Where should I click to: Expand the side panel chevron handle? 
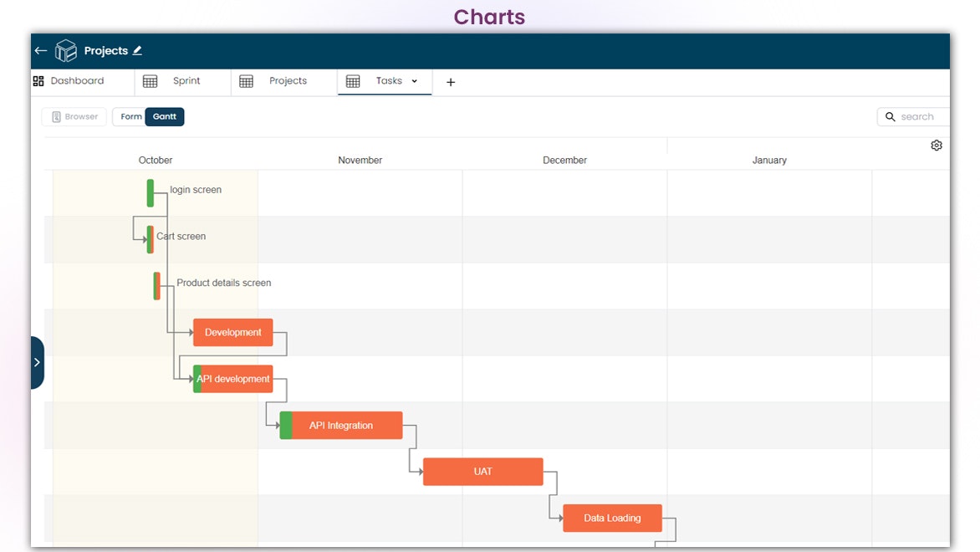37,363
